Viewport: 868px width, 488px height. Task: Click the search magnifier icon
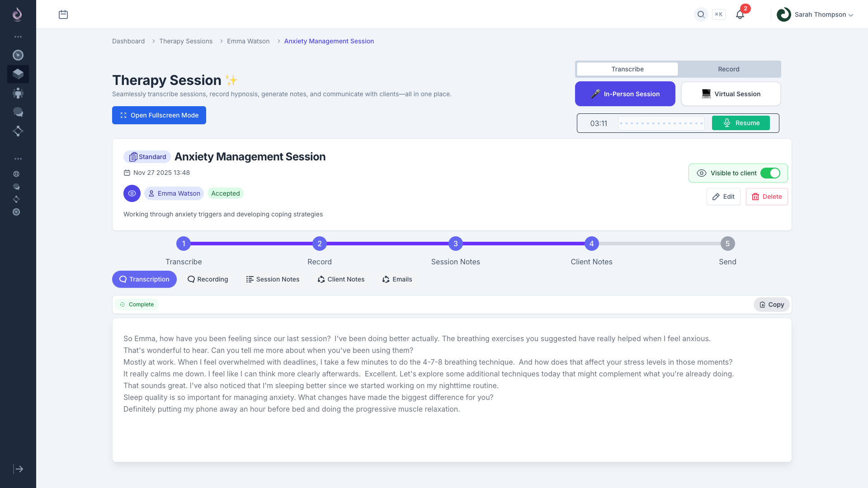pos(701,14)
